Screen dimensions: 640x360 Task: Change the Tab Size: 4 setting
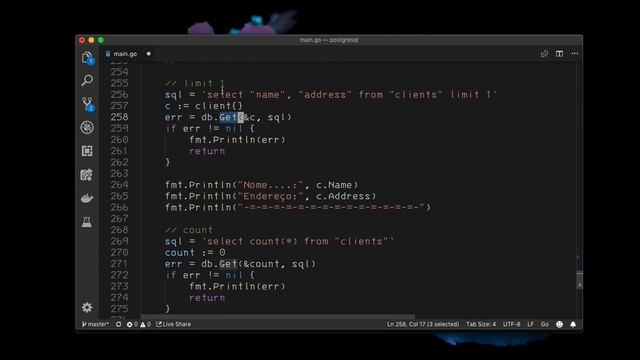[x=481, y=324]
